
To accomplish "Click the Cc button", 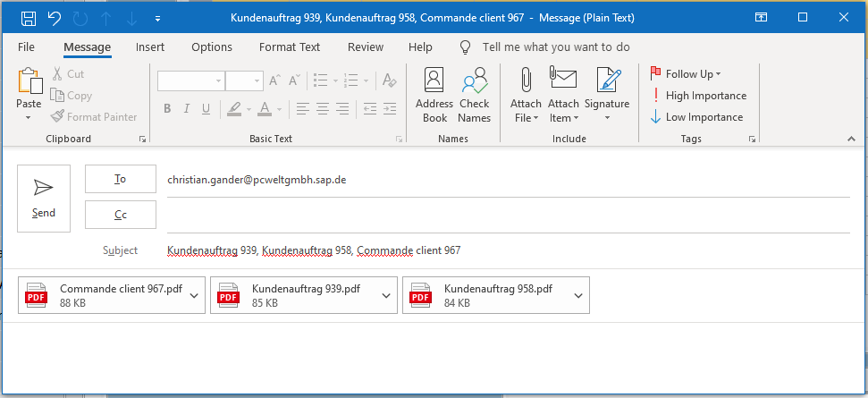I will pos(120,215).
